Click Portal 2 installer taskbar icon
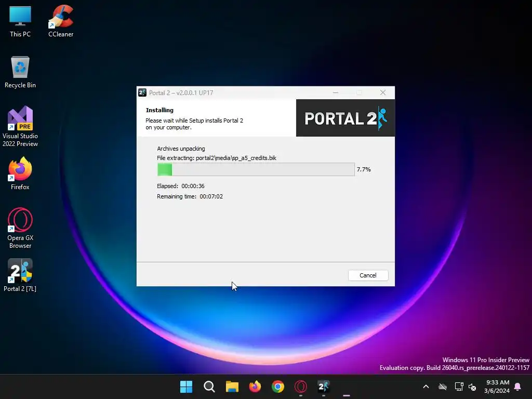The width and height of the screenshot is (532, 399). click(x=323, y=387)
